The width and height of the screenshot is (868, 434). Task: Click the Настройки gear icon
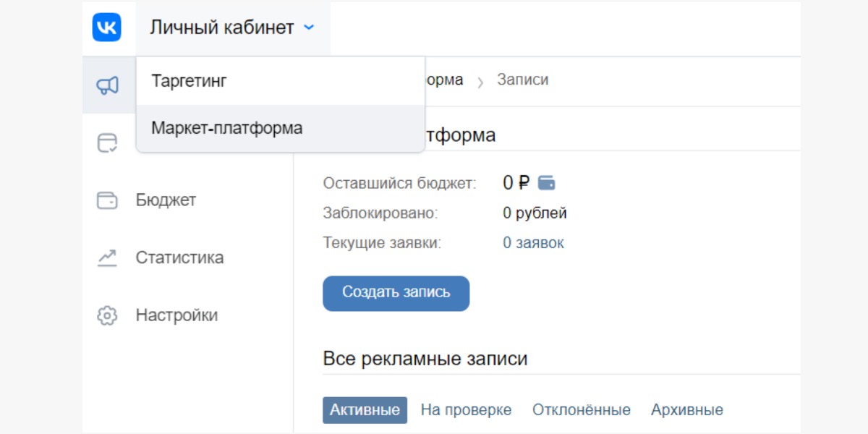point(107,315)
